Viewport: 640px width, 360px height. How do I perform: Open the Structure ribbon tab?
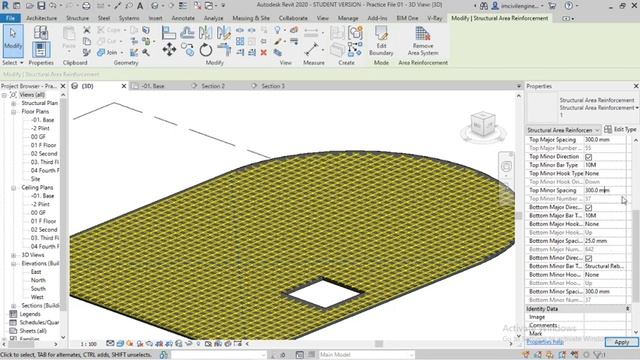coord(77,18)
